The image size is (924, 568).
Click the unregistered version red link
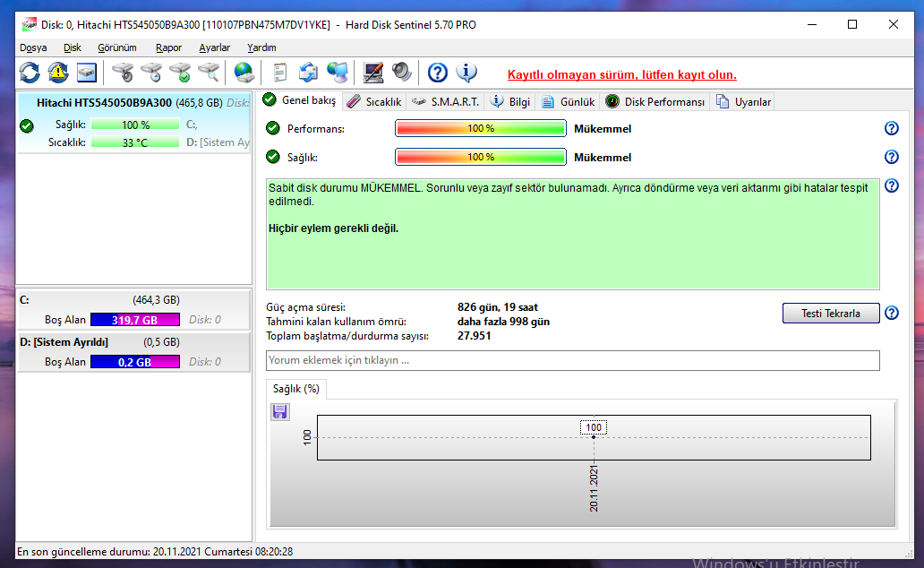click(x=621, y=75)
